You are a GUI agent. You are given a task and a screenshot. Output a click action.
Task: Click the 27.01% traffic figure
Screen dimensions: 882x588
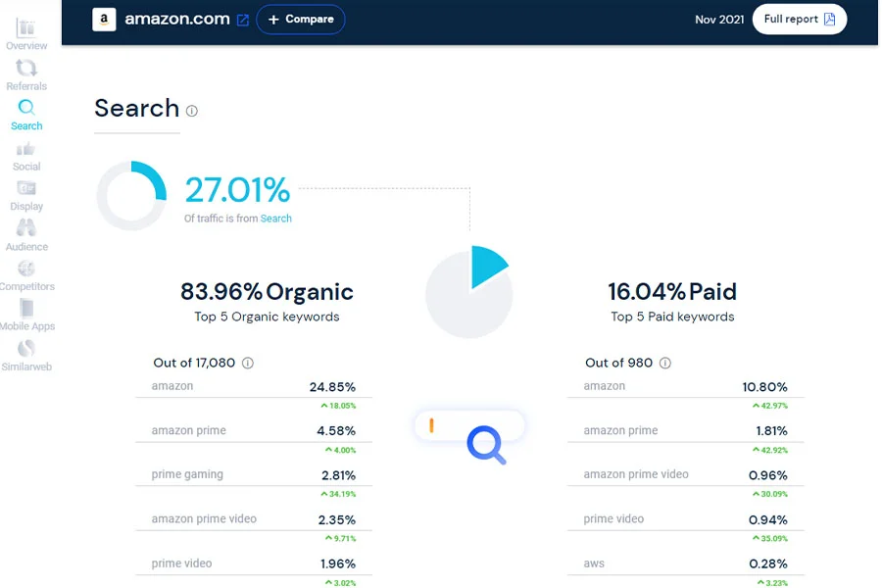click(237, 189)
